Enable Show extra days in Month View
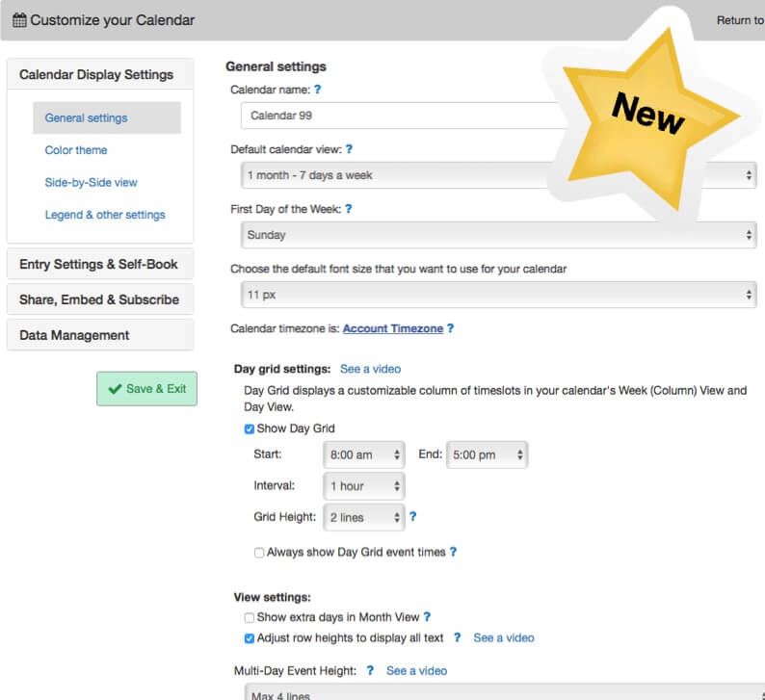The width and height of the screenshot is (765, 700). [250, 617]
